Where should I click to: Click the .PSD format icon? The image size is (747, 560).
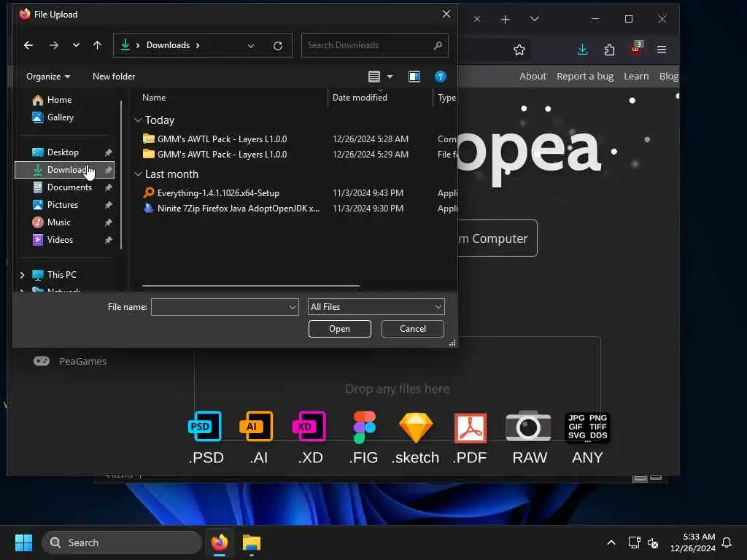coord(205,427)
